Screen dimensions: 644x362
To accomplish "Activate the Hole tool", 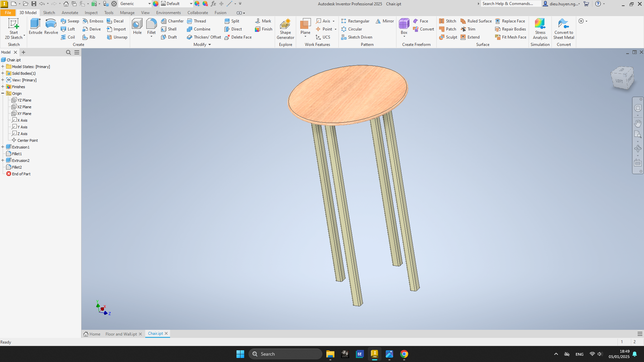I will (137, 27).
